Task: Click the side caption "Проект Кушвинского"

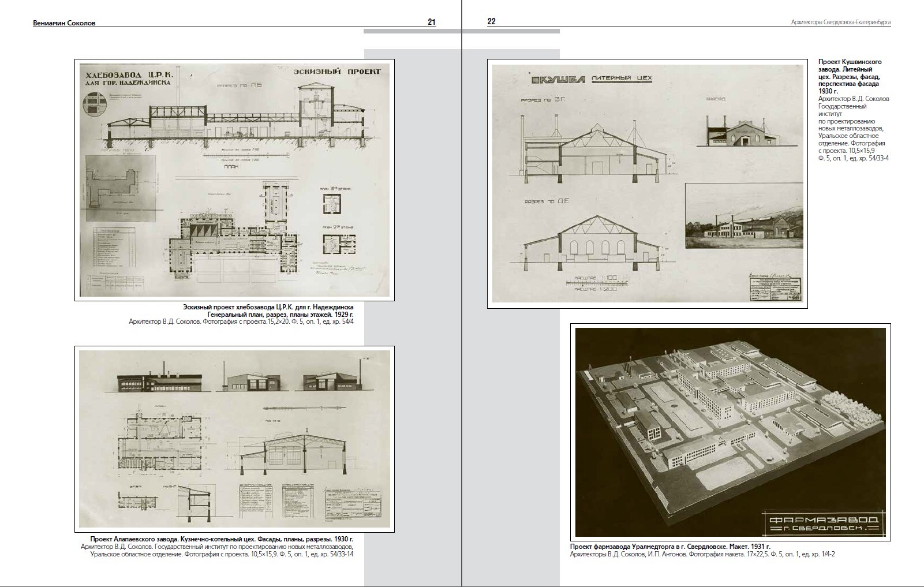Action: (x=850, y=62)
